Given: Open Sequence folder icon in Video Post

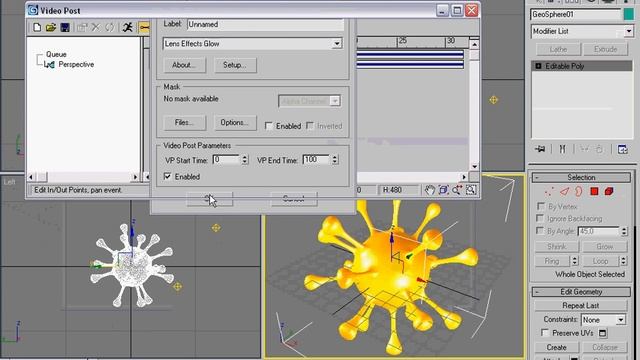Looking at the screenshot, I should click(51, 27).
